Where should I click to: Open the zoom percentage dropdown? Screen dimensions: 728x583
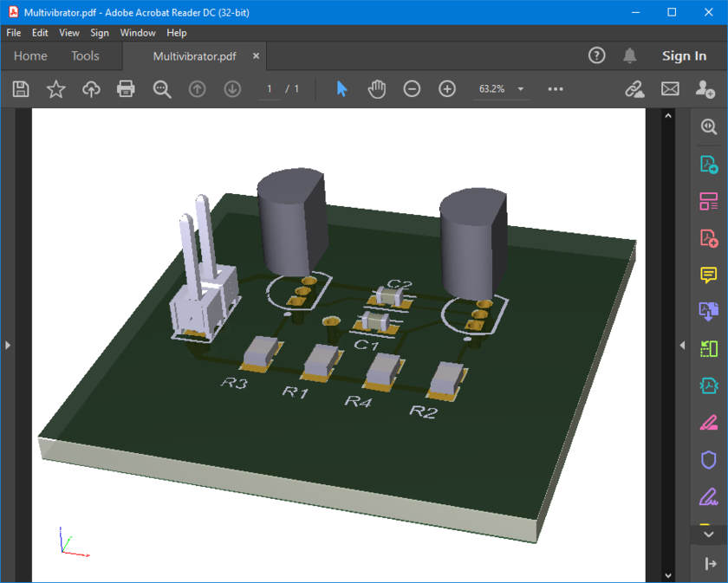click(x=520, y=88)
